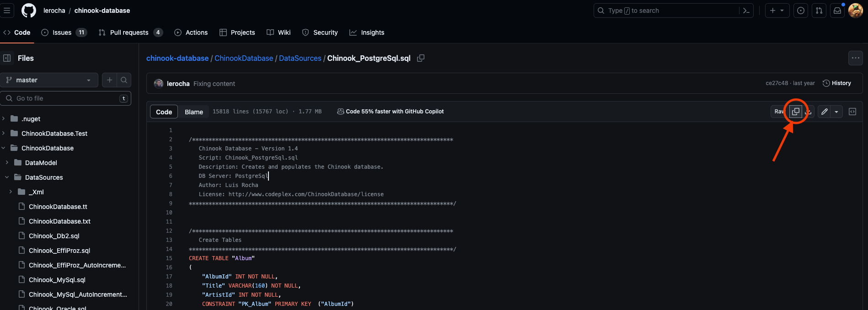Collapse the DataSources folder
This screenshot has width=868, height=310.
[7, 177]
